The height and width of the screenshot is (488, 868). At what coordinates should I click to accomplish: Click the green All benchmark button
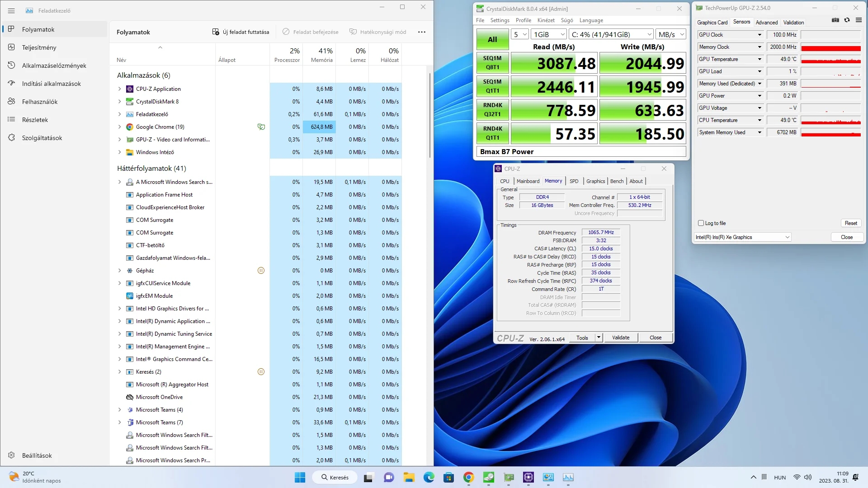click(x=492, y=39)
